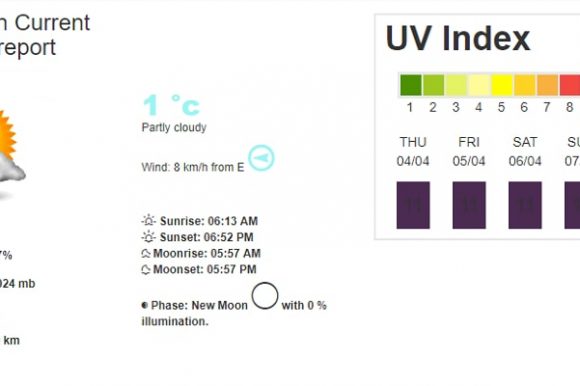The image size is (580, 386).
Task: Select the yellow UV level 5 swatch
Action: [502, 85]
